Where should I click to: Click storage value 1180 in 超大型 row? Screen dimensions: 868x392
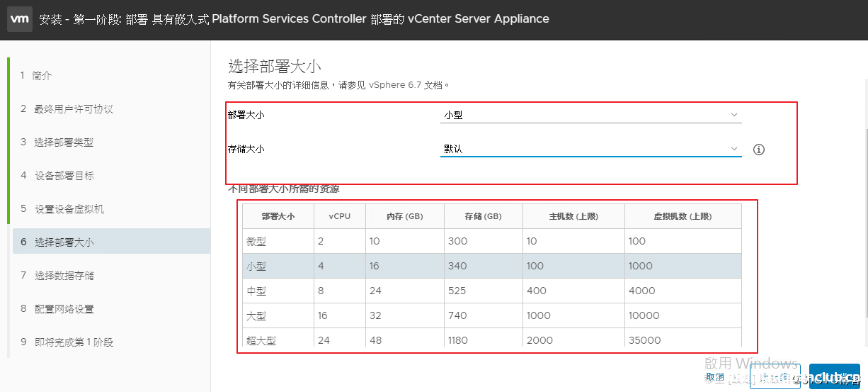click(x=458, y=340)
